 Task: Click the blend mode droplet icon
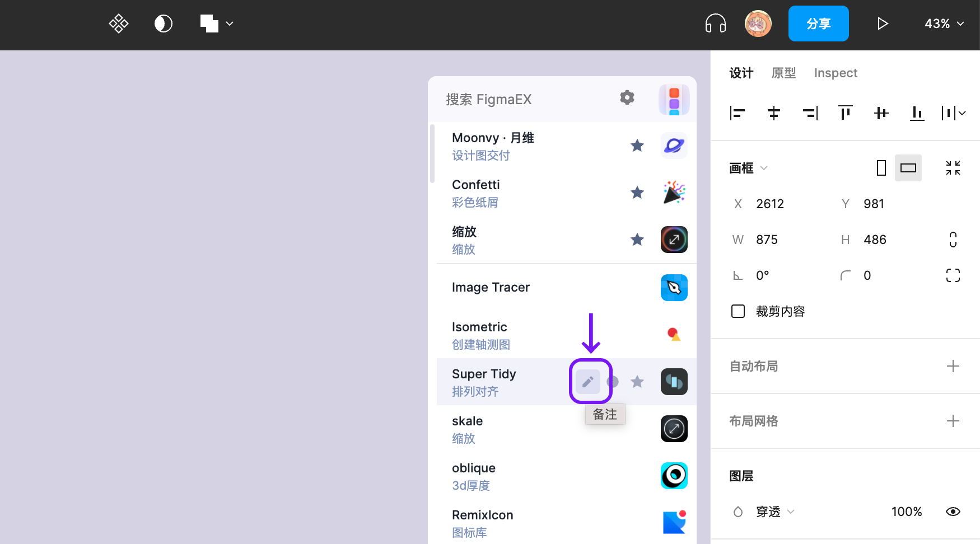click(738, 512)
